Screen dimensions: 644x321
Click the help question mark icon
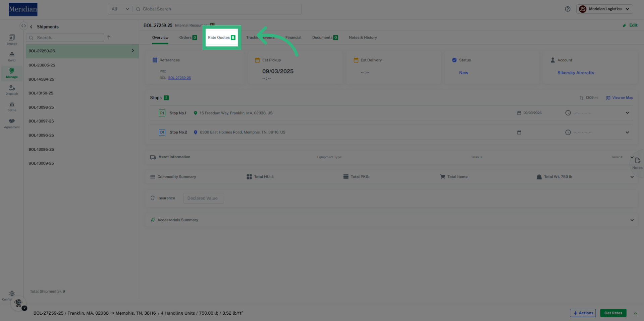(568, 9)
